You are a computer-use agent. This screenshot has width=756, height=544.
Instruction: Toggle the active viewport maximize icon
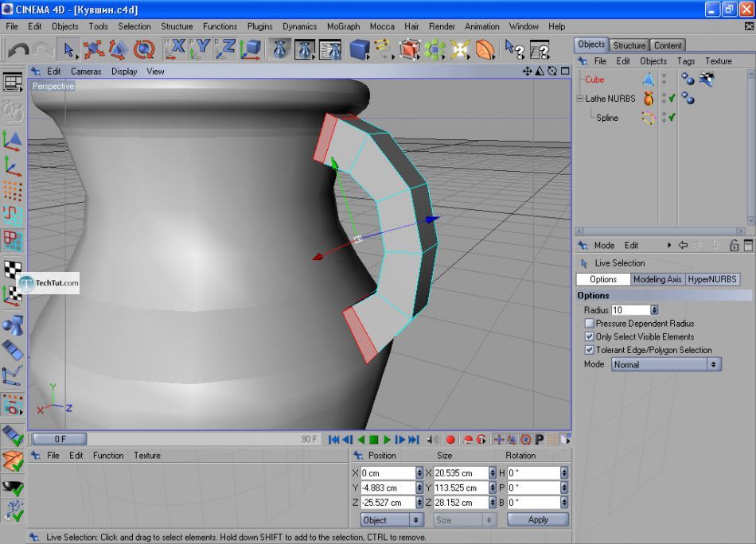[564, 72]
